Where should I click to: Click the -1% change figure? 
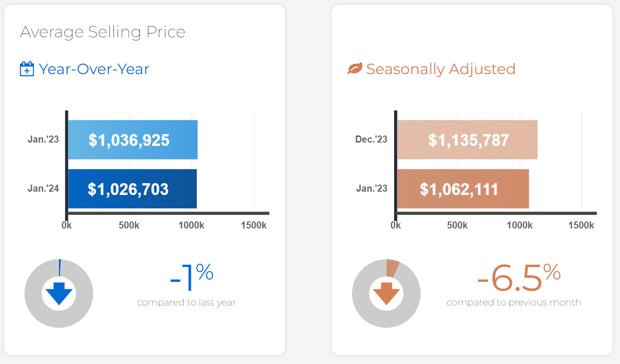191,278
